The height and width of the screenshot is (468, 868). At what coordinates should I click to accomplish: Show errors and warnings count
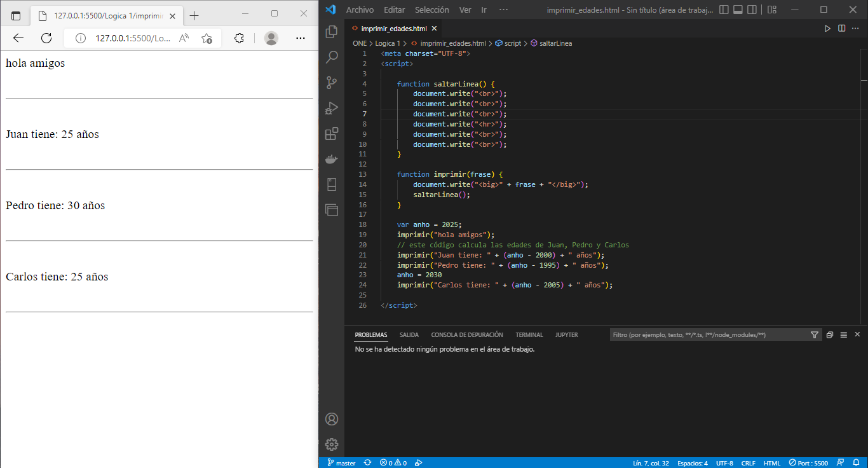coord(393,463)
